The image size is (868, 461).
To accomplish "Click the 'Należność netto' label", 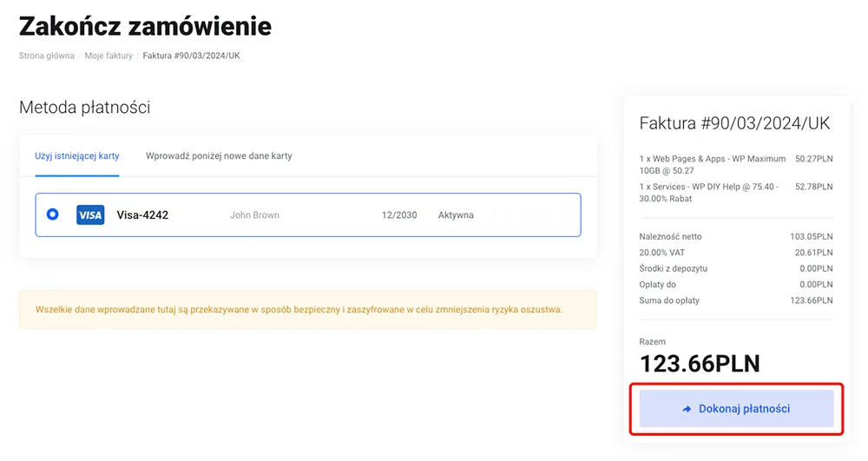I will pyautogui.click(x=670, y=236).
